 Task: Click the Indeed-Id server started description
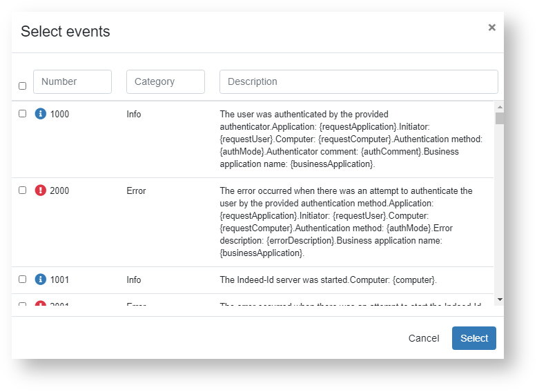click(x=328, y=280)
